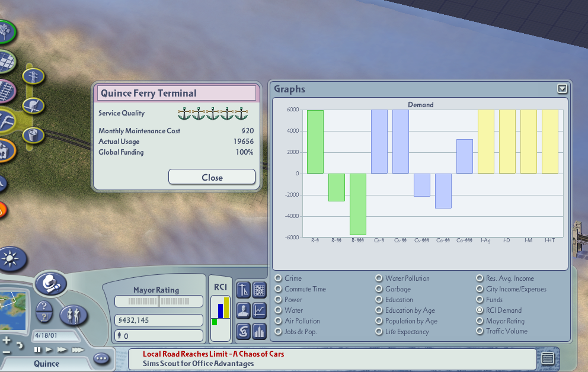Click the zoom in plus icon
Image resolution: width=588 pixels, height=372 pixels.
pos(7,341)
